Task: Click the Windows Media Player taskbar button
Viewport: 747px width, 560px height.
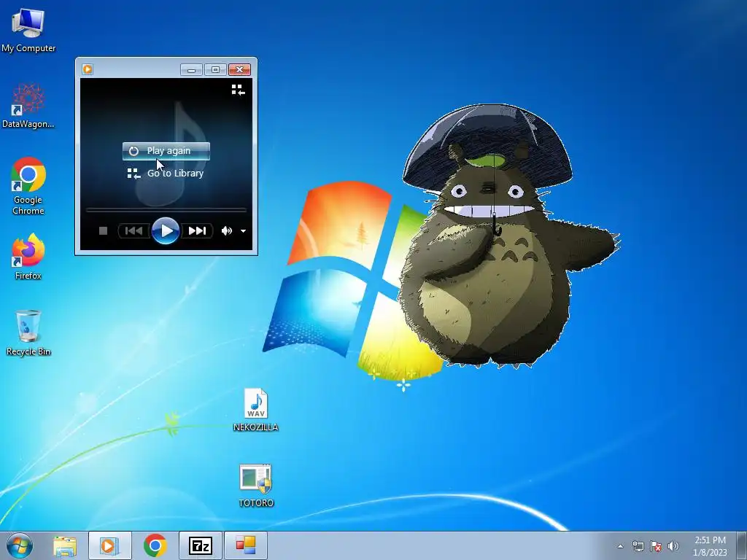Action: point(109,545)
